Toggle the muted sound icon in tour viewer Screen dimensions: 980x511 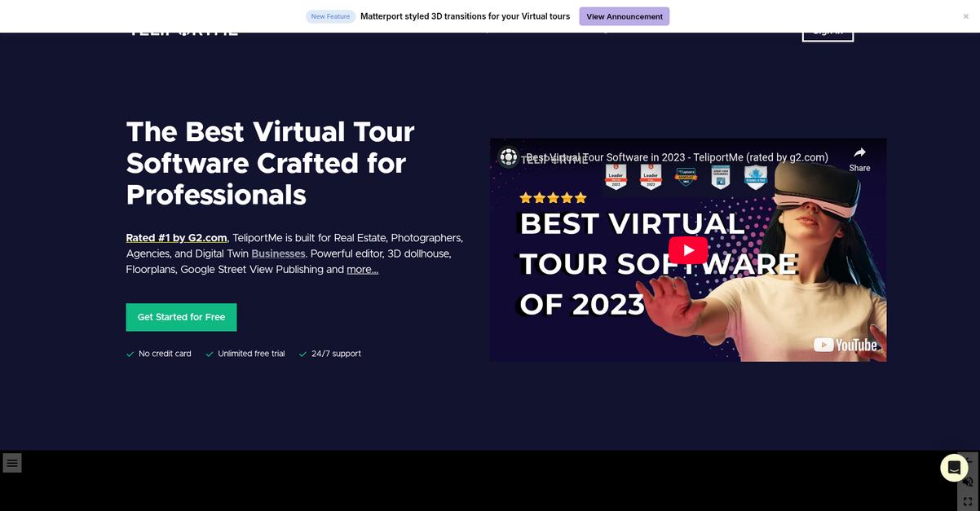968,482
